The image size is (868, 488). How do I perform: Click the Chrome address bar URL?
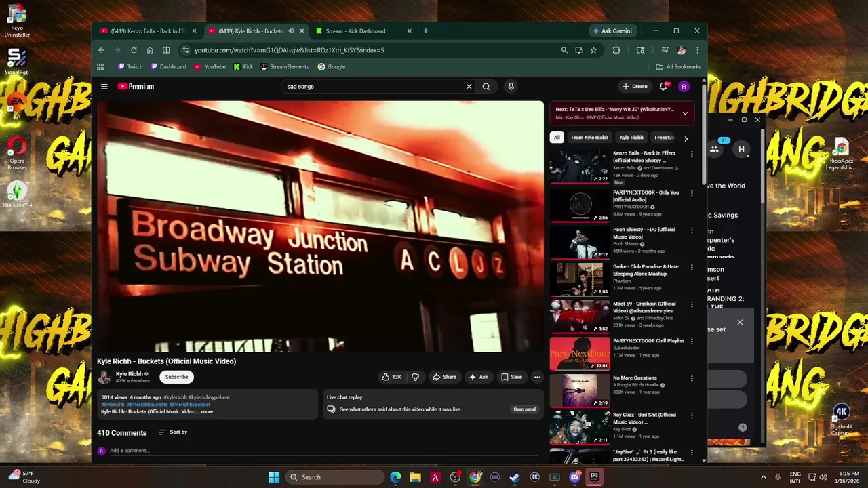(x=290, y=50)
